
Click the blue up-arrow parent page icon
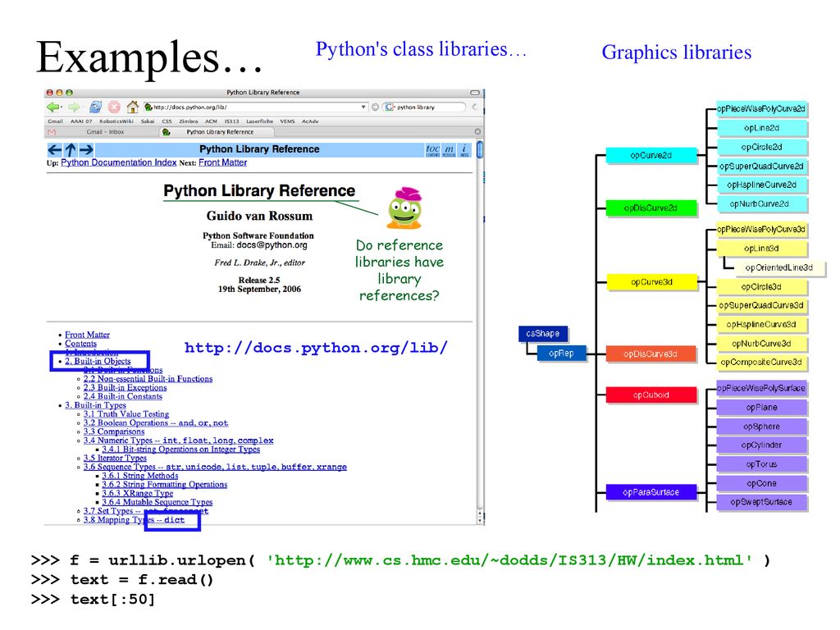pyautogui.click(x=71, y=149)
